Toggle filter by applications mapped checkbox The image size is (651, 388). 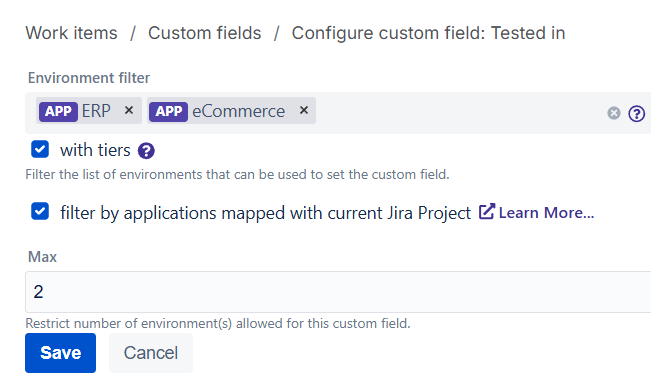point(40,211)
